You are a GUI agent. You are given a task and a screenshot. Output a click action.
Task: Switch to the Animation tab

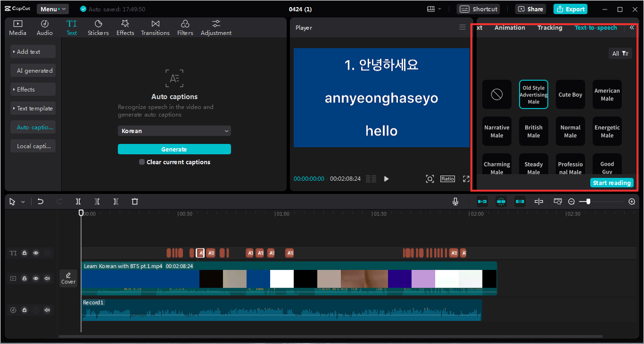[510, 28]
